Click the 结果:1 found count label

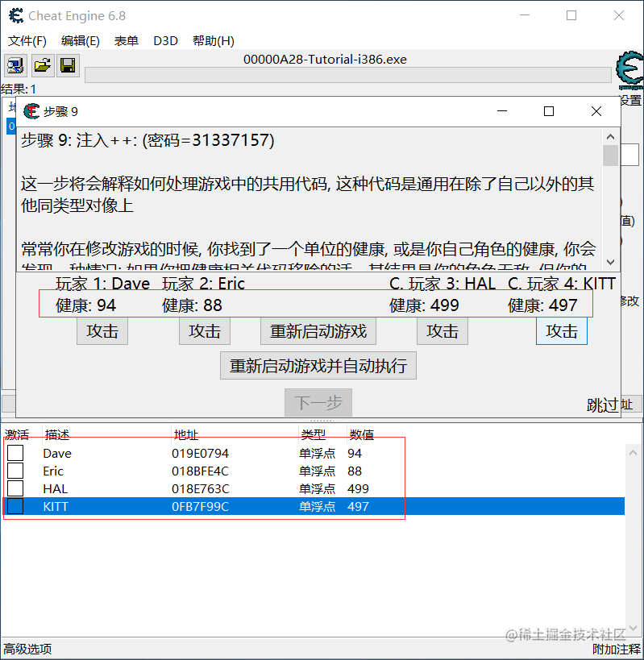point(19,89)
